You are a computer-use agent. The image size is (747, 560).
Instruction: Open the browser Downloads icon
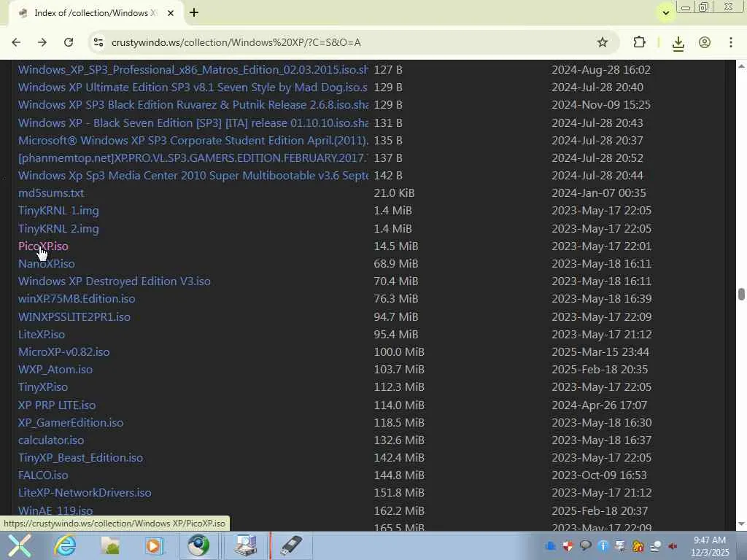[678, 43]
